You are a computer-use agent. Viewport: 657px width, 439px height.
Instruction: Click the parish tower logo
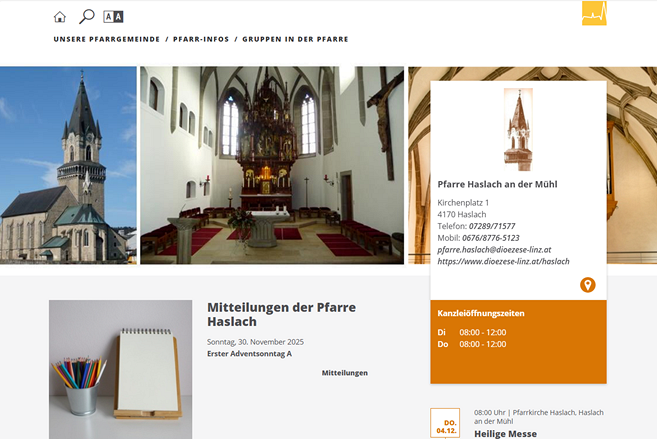point(518,129)
